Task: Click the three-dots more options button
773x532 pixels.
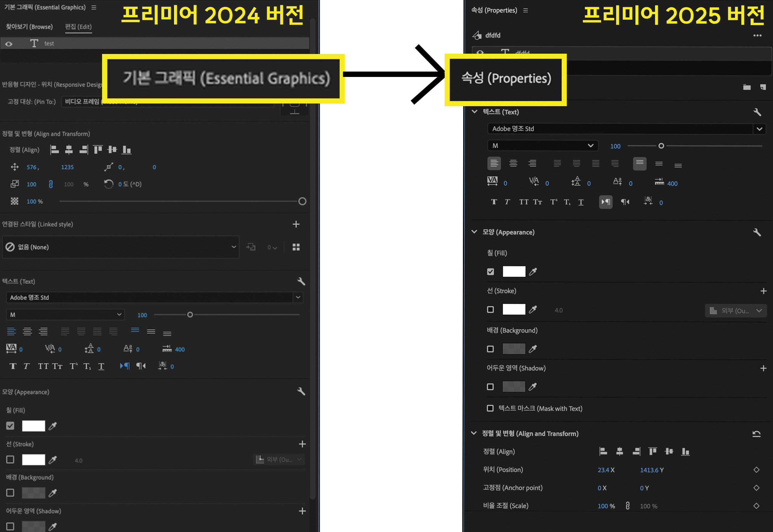Action: click(757, 35)
